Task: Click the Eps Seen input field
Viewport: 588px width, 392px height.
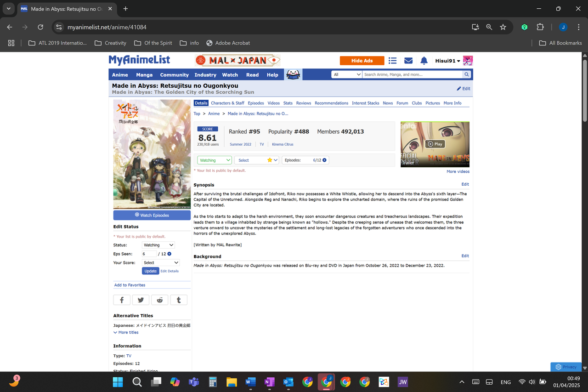Action: (x=149, y=254)
